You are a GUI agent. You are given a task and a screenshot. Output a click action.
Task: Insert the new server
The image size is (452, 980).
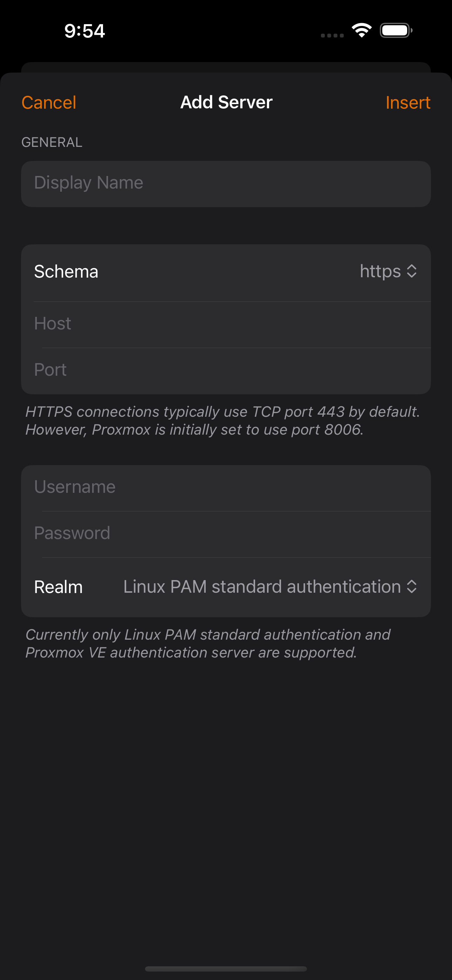pyautogui.click(x=408, y=102)
